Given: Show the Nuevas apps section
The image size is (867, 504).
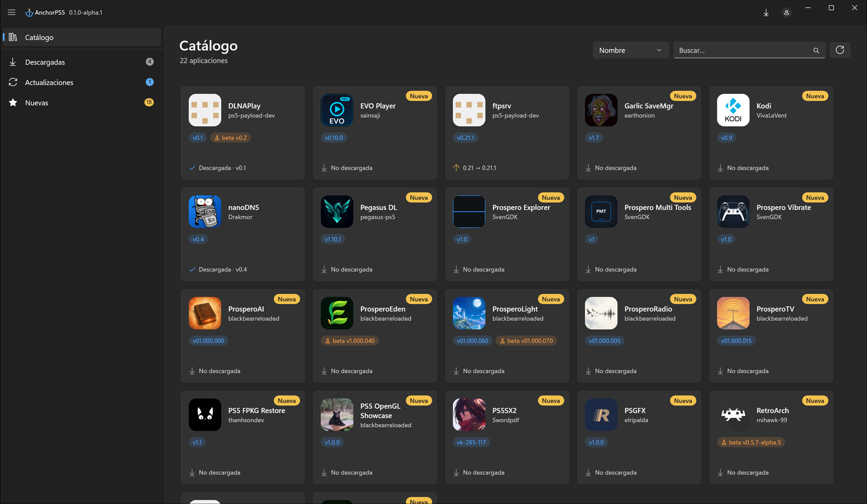Looking at the screenshot, I should pyautogui.click(x=82, y=102).
